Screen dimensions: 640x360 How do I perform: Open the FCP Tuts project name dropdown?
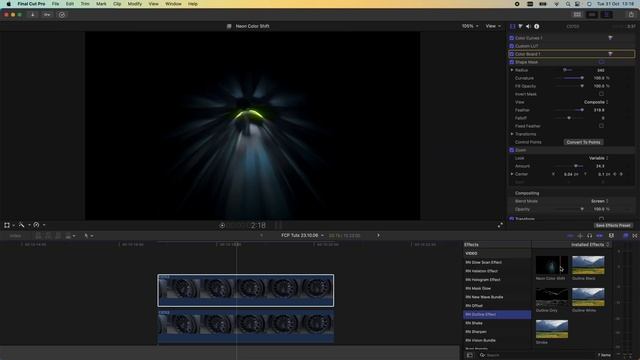point(302,236)
